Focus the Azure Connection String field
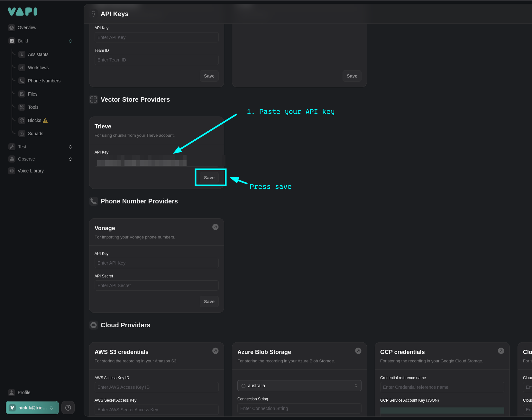532x420 pixels. point(299,408)
